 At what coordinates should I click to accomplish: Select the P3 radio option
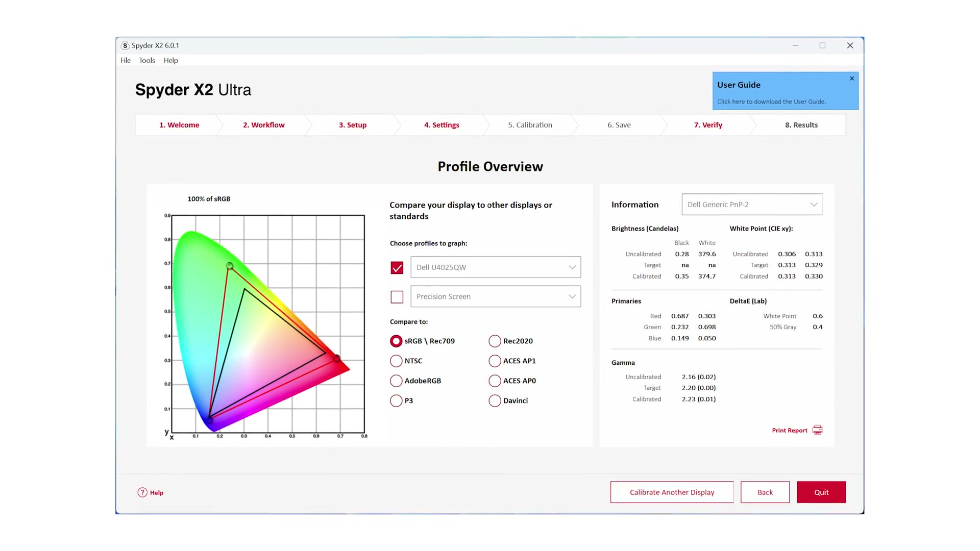pos(396,400)
